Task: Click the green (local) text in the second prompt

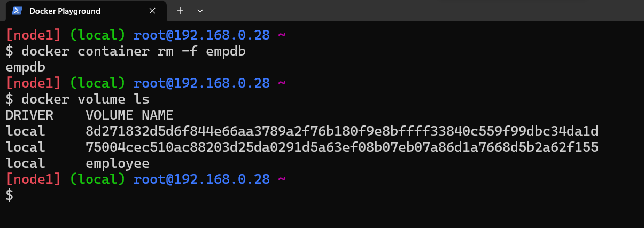Action: (98, 84)
